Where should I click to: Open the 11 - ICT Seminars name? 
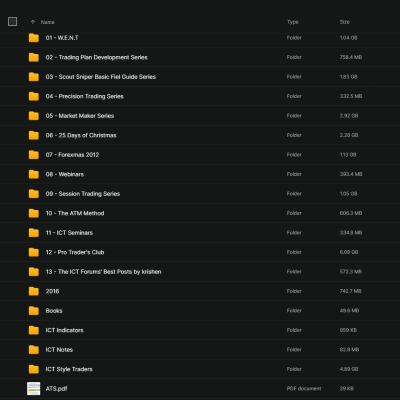[69, 233]
